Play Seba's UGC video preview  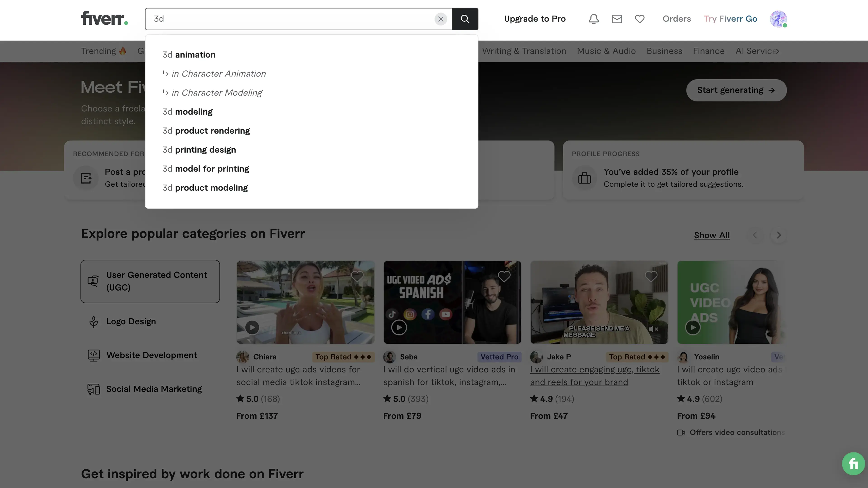pyautogui.click(x=399, y=327)
